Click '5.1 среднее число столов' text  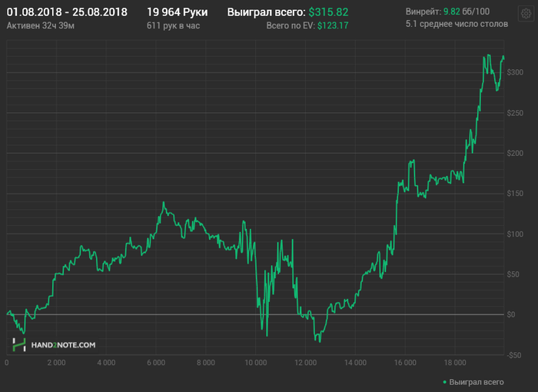(457, 24)
